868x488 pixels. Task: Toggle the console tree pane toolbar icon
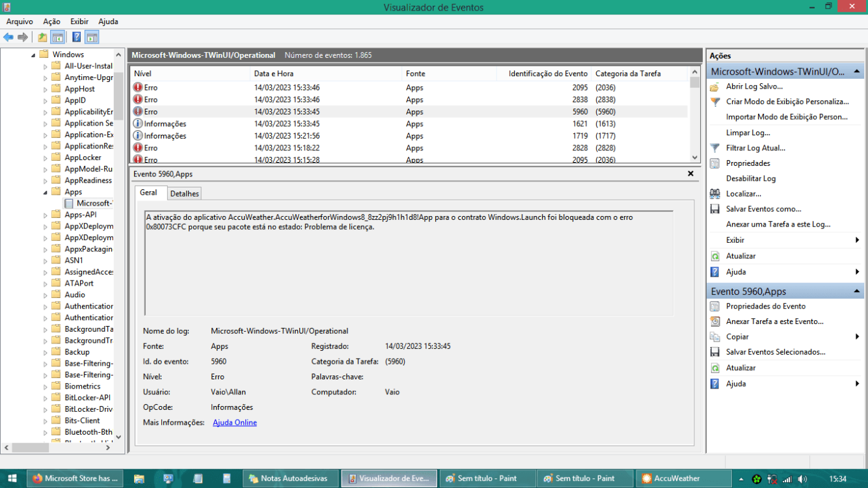(x=58, y=37)
